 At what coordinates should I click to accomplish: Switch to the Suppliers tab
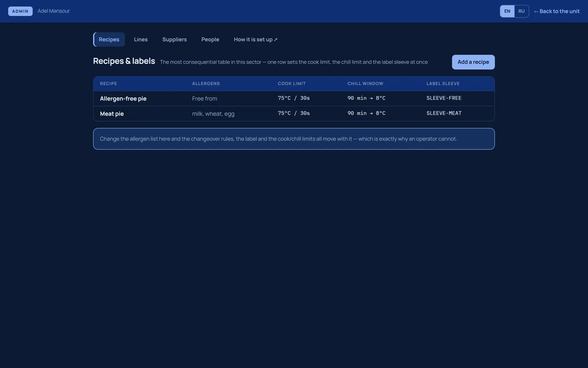point(175,39)
